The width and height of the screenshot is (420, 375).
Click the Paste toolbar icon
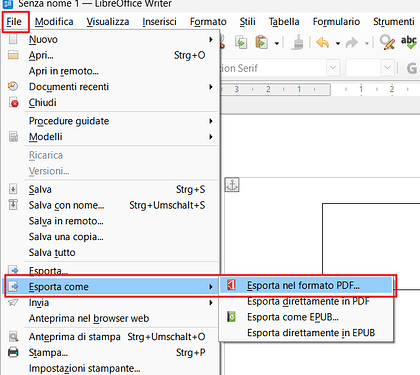pyautogui.click(x=262, y=42)
